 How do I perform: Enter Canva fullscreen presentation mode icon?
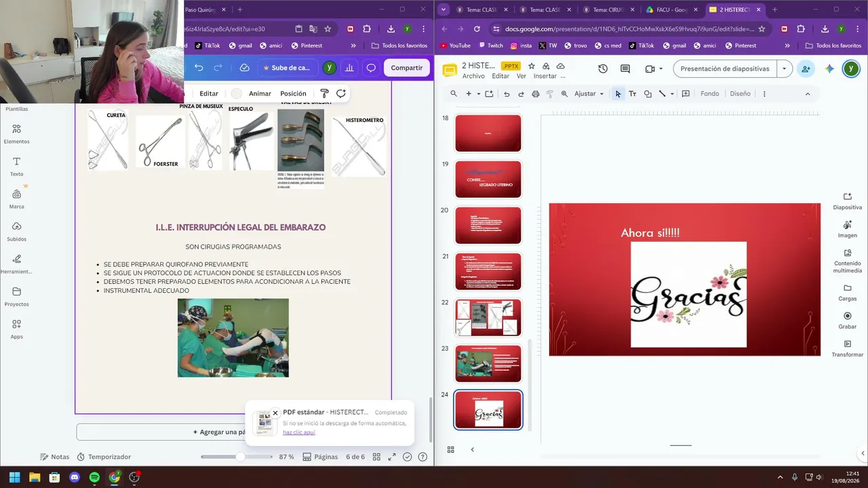392,457
